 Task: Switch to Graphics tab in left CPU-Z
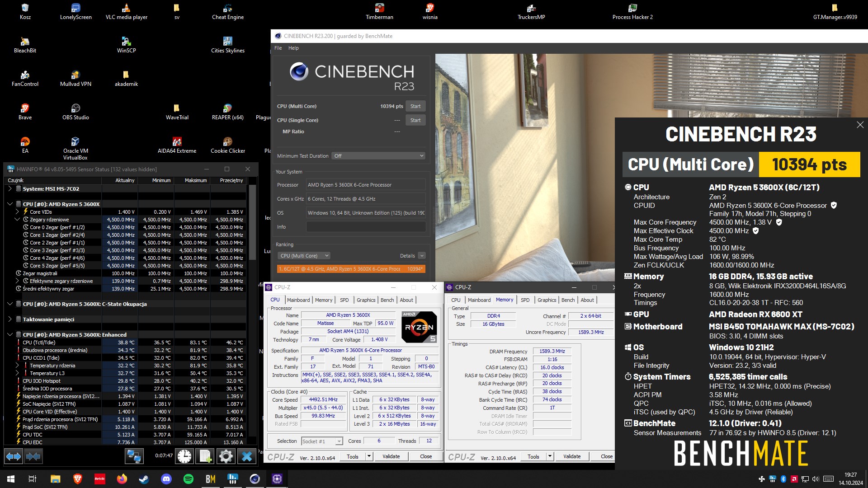coord(366,300)
